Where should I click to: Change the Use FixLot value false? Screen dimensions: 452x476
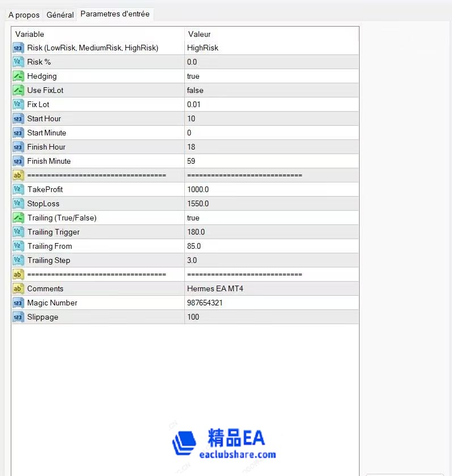pyautogui.click(x=272, y=91)
